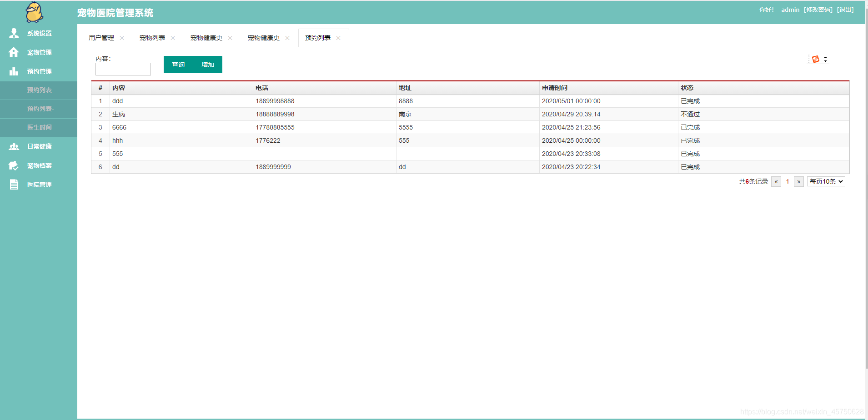868x420 pixels.
Task: Select 预约列表 in the sidebar
Action: pyautogui.click(x=39, y=90)
